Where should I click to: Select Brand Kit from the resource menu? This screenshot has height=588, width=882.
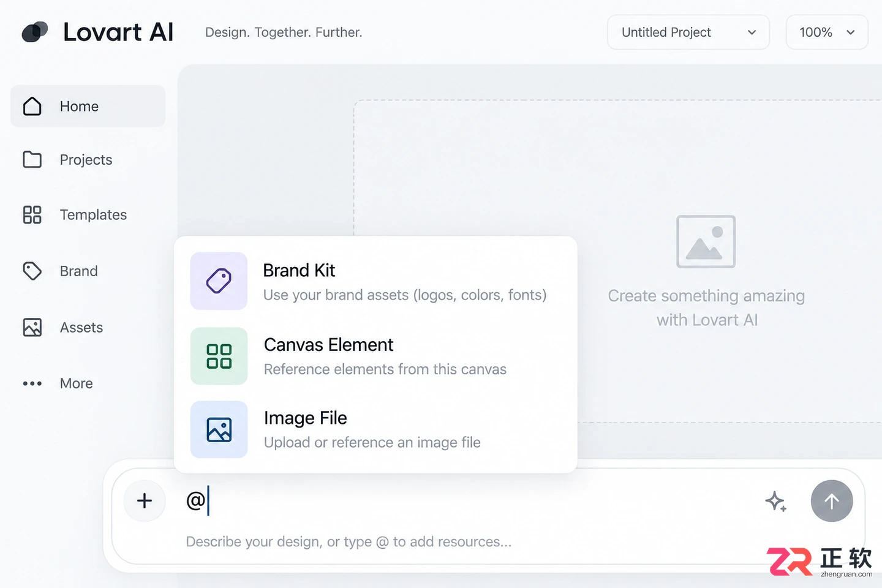pos(375,281)
